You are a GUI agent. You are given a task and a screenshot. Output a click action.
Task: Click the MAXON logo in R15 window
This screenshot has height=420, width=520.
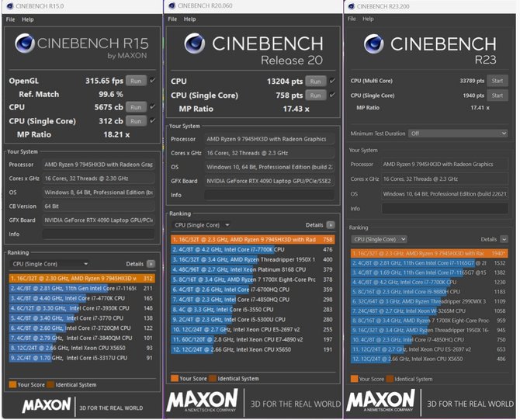47,405
